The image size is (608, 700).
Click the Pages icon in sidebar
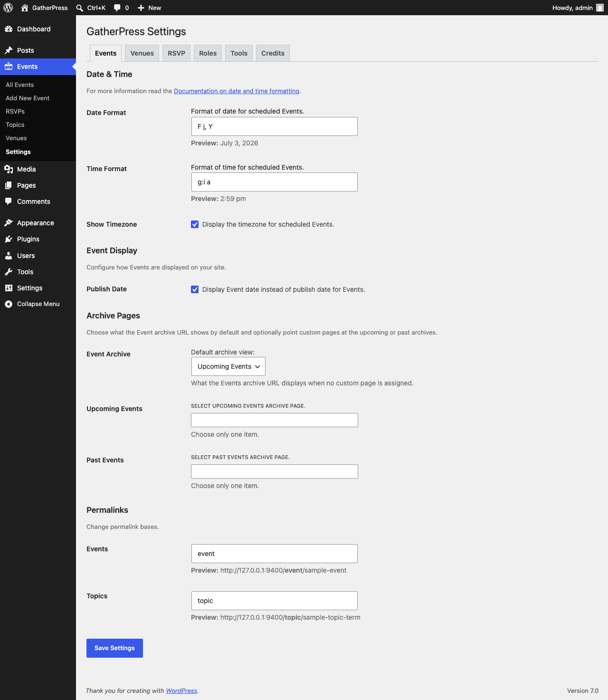9,185
